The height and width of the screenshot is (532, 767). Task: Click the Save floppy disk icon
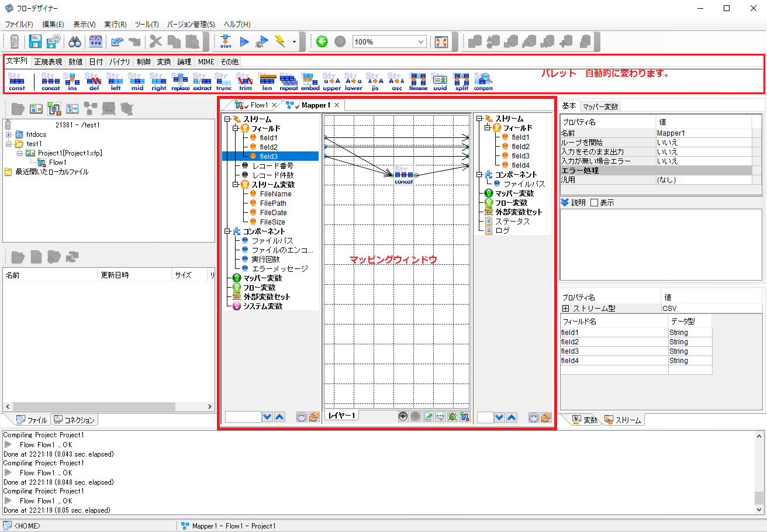pos(36,42)
